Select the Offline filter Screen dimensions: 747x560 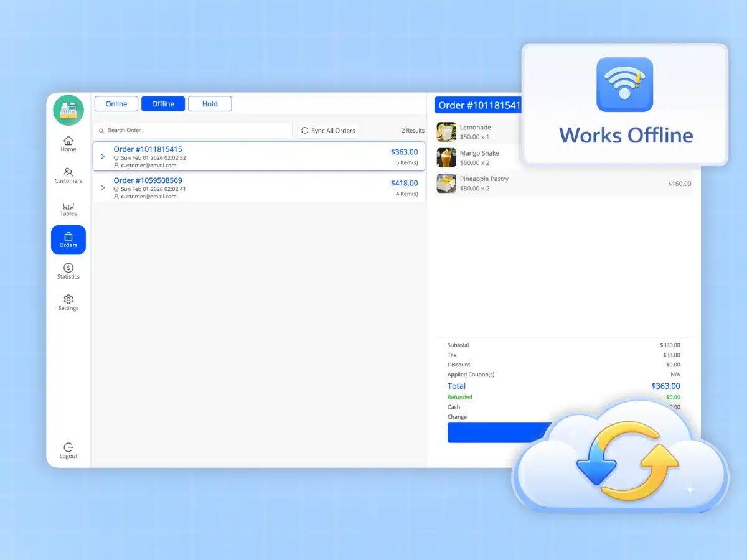(162, 104)
